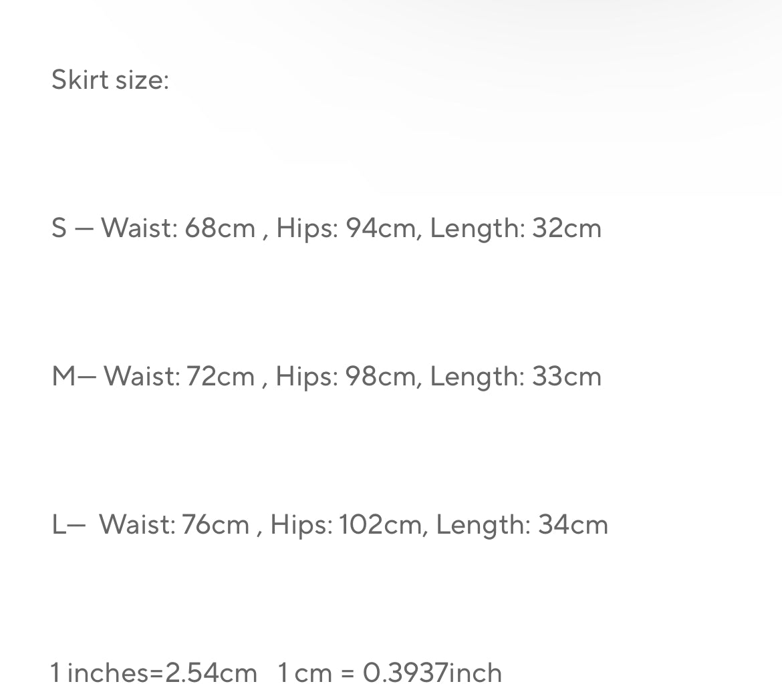
Task: Click the '1 inches=2.54cm' conversion text
Action: click(x=154, y=673)
